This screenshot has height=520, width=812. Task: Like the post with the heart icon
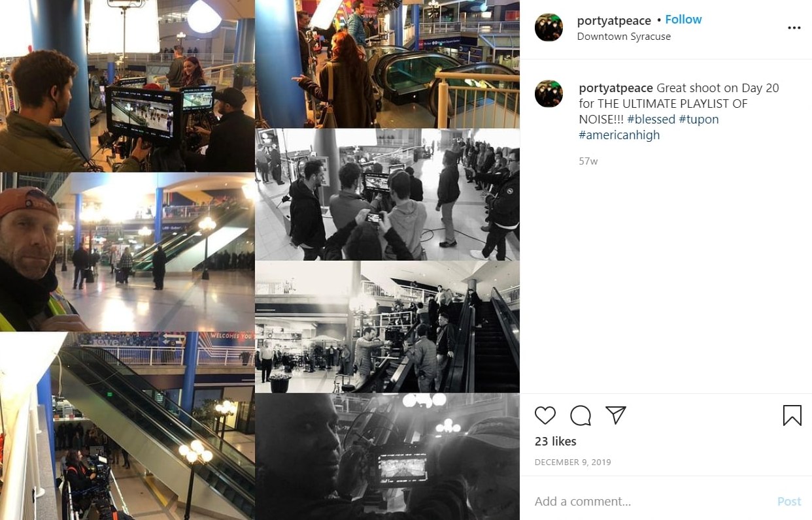[545, 415]
